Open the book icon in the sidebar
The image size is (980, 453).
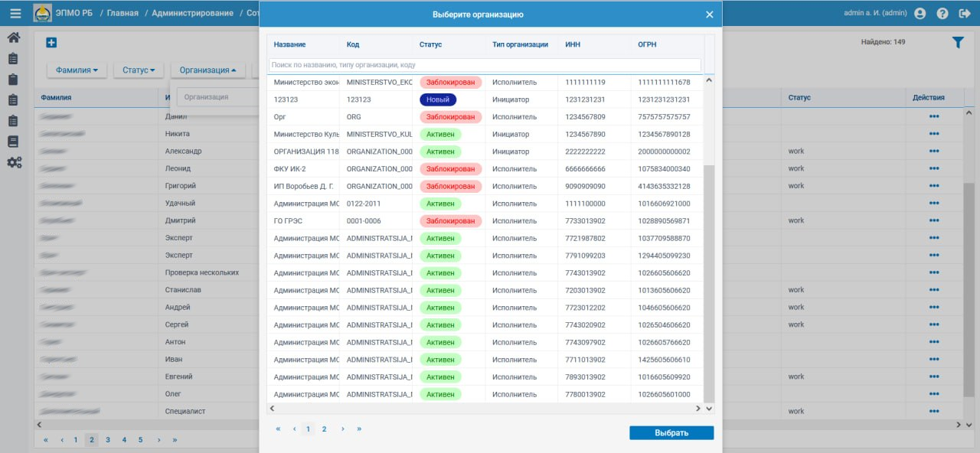point(14,142)
